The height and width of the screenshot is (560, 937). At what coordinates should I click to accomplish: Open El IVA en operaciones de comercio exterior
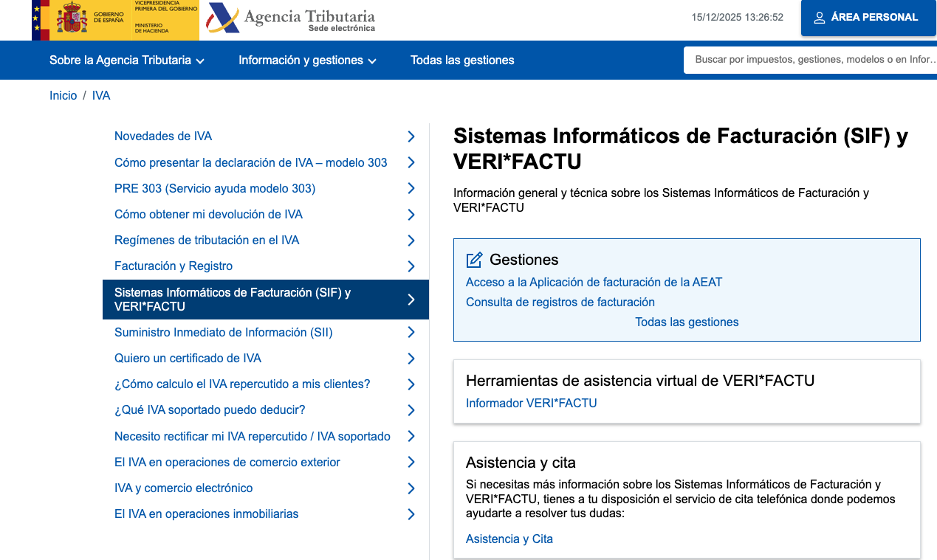(227, 462)
